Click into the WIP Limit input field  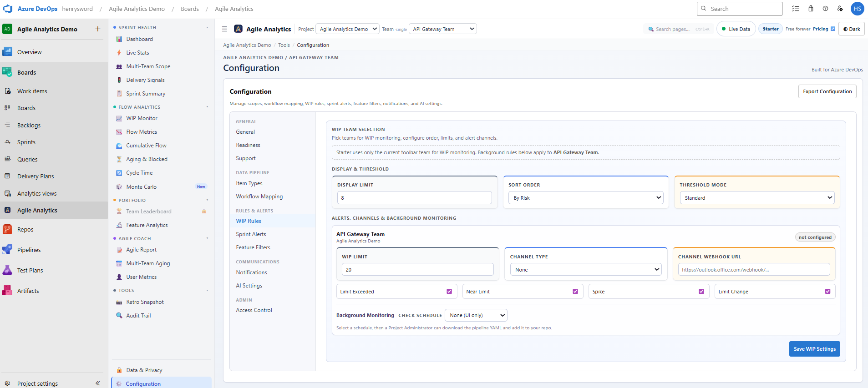(x=417, y=270)
